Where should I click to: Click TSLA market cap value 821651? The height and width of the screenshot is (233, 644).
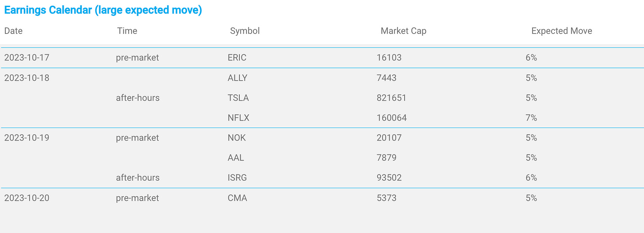391,98
